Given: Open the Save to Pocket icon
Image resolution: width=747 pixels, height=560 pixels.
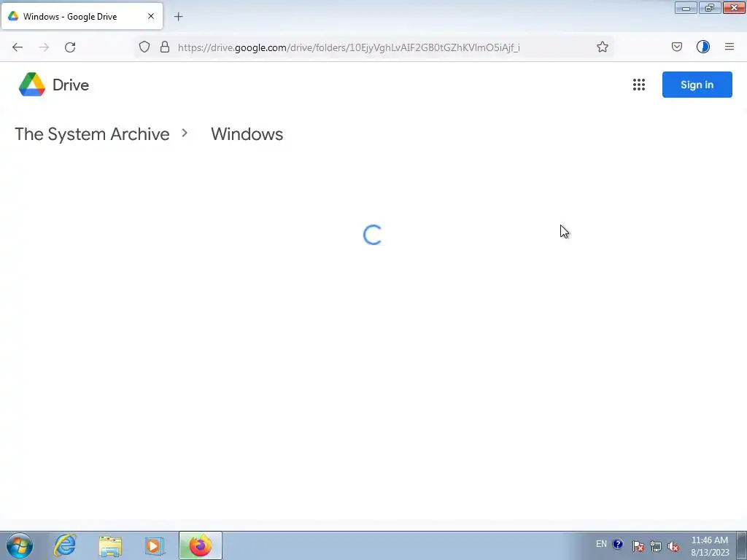Looking at the screenshot, I should click(676, 47).
